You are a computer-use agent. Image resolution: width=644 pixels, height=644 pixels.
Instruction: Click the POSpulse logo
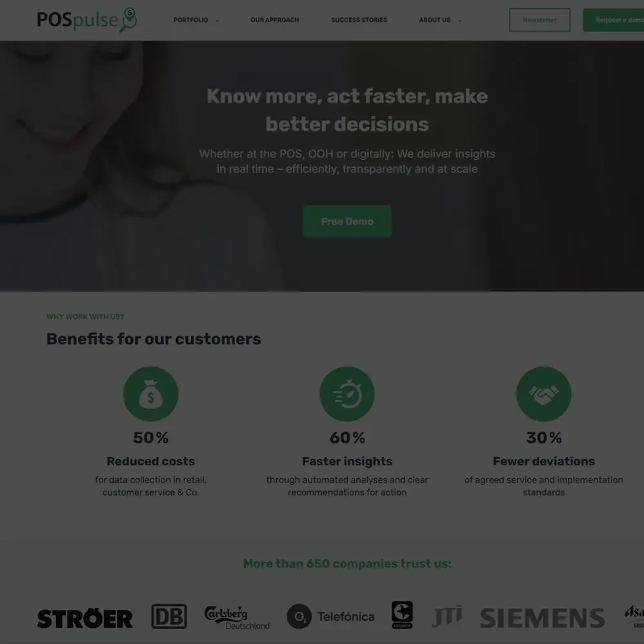[x=86, y=20]
